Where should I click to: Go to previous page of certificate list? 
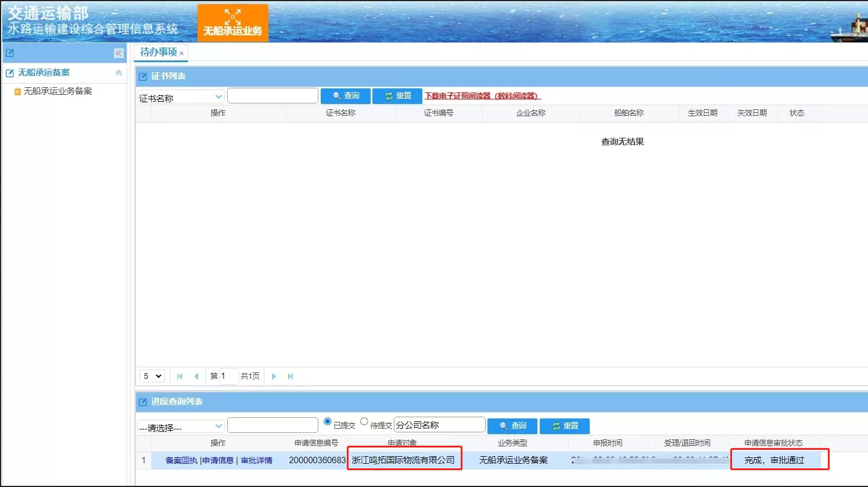196,377
